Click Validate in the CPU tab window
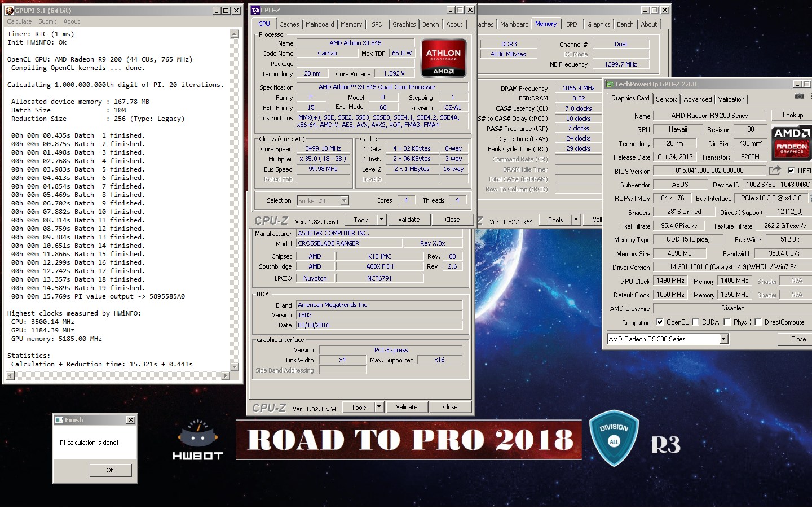This screenshot has height=508, width=812. pyautogui.click(x=409, y=220)
